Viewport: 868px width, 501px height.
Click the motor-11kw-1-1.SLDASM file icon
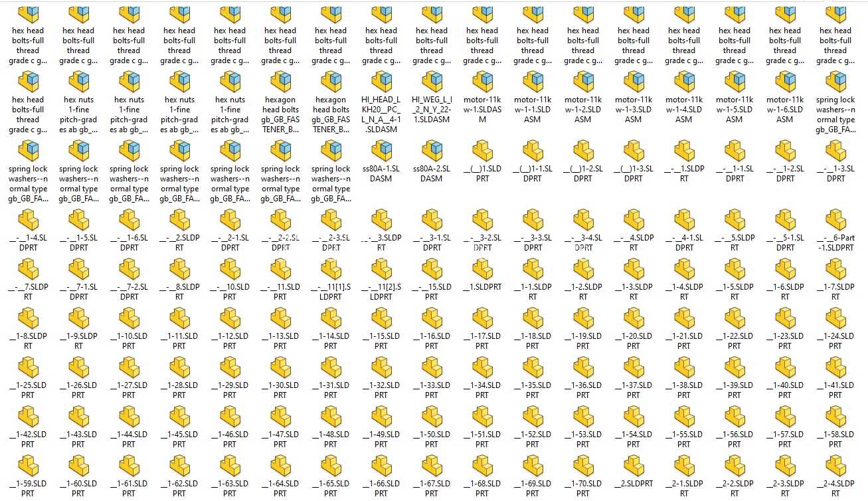533,82
